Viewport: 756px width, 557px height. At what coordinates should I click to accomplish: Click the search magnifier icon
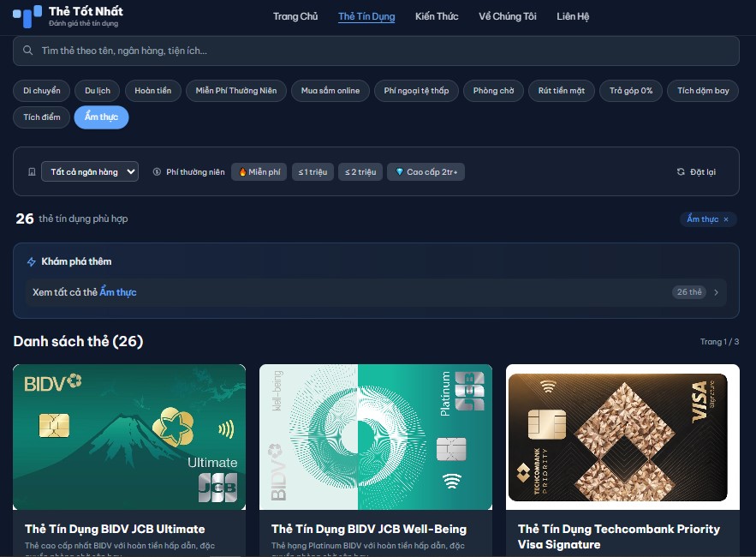28,51
